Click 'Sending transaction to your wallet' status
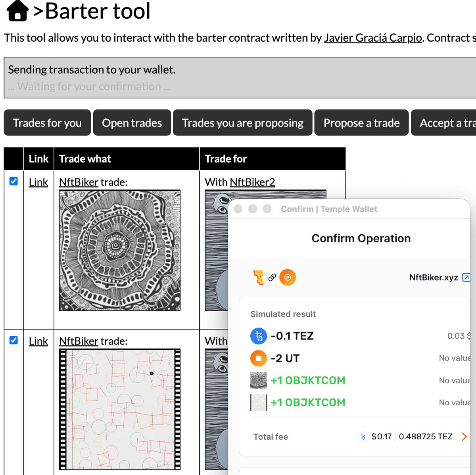Screen dimensions: 476x475 92,70
